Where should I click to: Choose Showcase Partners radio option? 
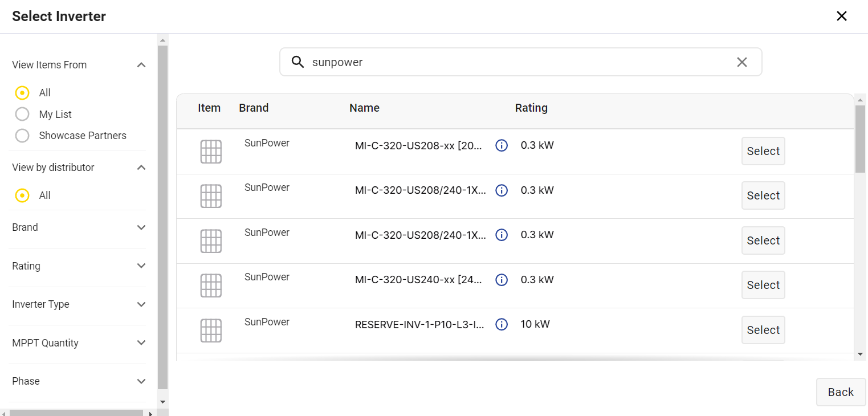[x=22, y=136]
